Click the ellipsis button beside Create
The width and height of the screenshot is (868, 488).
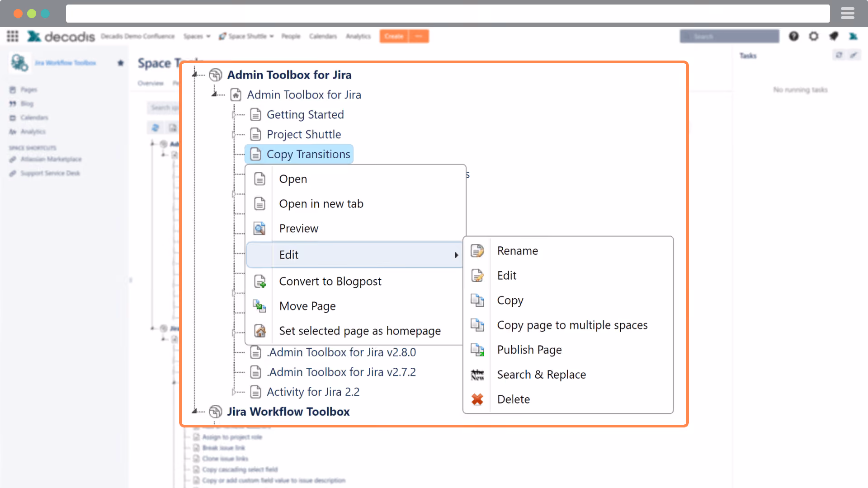point(419,36)
